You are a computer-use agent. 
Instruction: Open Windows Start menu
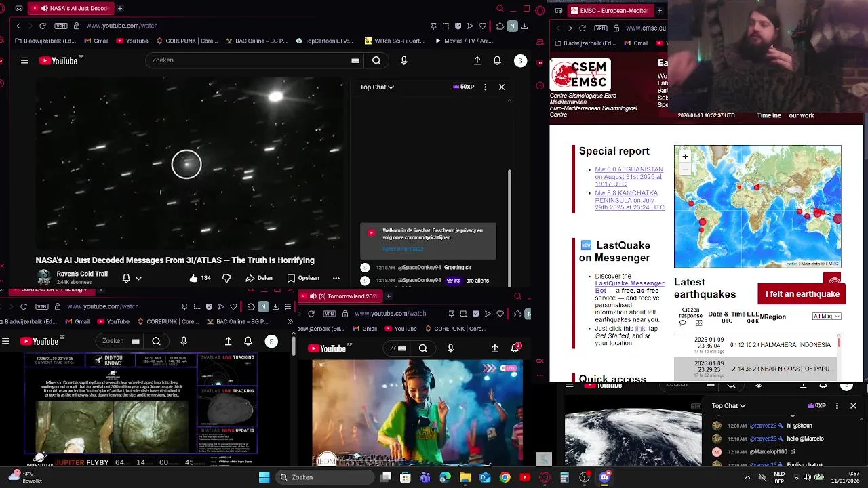[264, 477]
